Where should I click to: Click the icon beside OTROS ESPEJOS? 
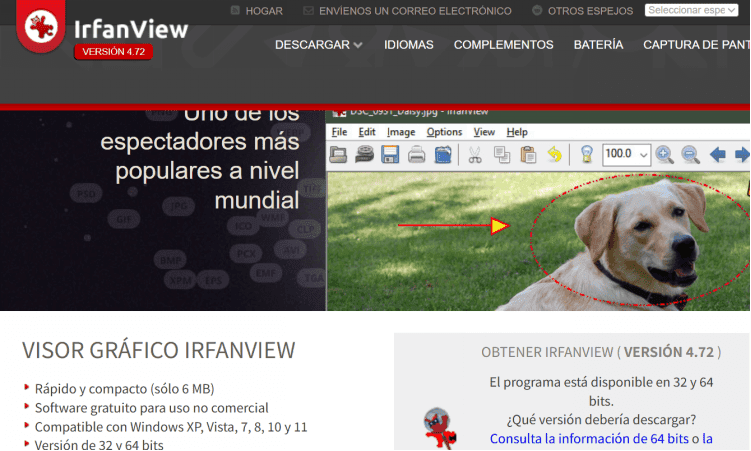coord(537,10)
